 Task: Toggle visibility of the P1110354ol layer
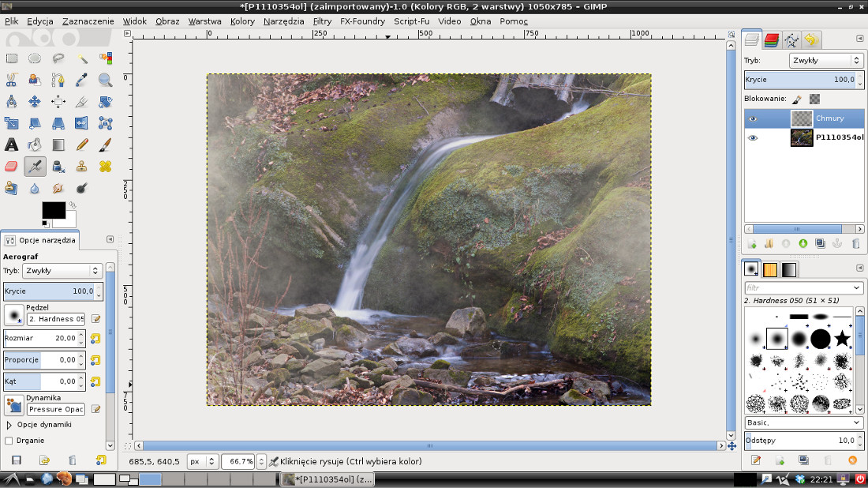tap(753, 137)
